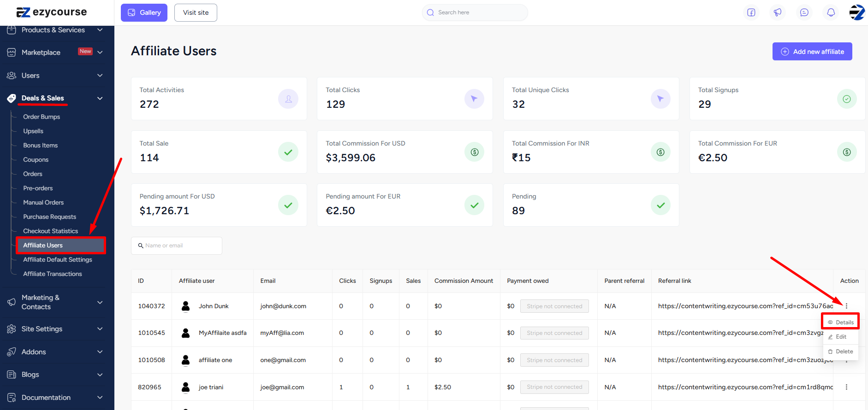Image resolution: width=868 pixels, height=410 pixels.
Task: Click the Commission Amount column header
Action: click(x=464, y=281)
